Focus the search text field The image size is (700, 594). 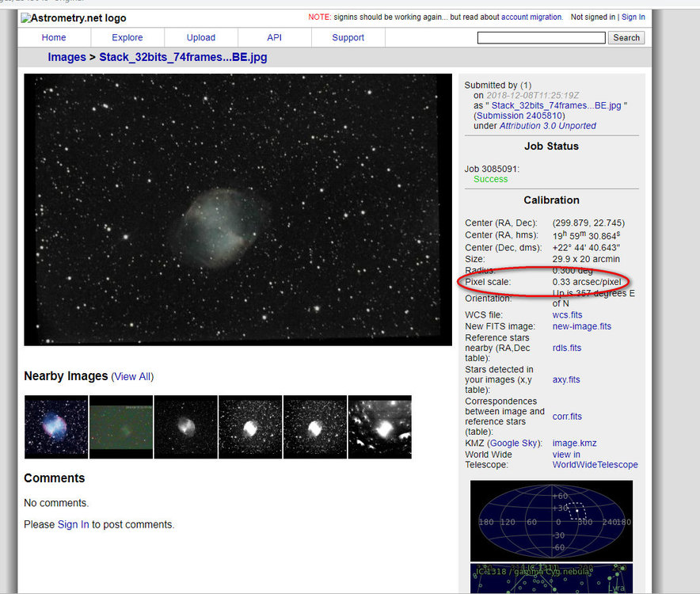541,37
